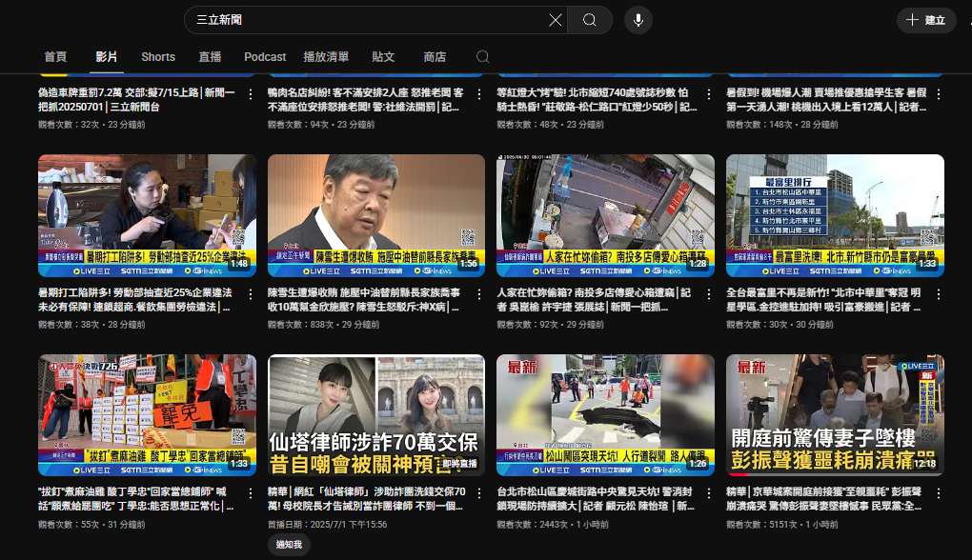Screen dimensions: 972x560
Task: Open more options for 鴨肉名店糾紛 video
Action: pyautogui.click(x=479, y=94)
